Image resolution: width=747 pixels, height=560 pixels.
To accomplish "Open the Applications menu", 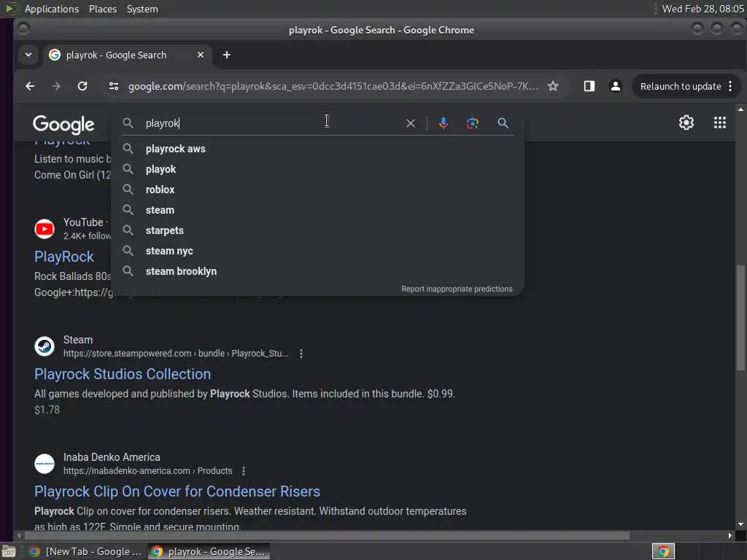I will click(52, 9).
